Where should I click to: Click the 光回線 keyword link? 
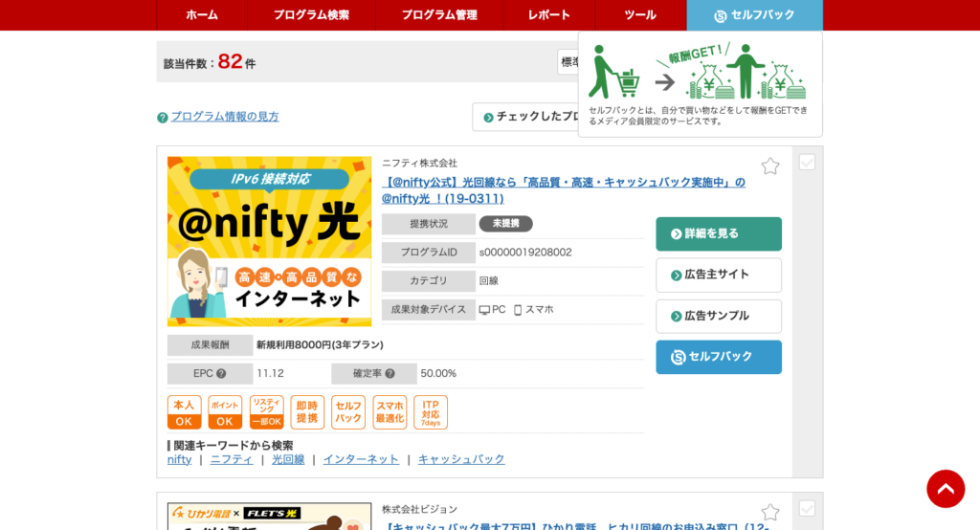pyautogui.click(x=288, y=459)
